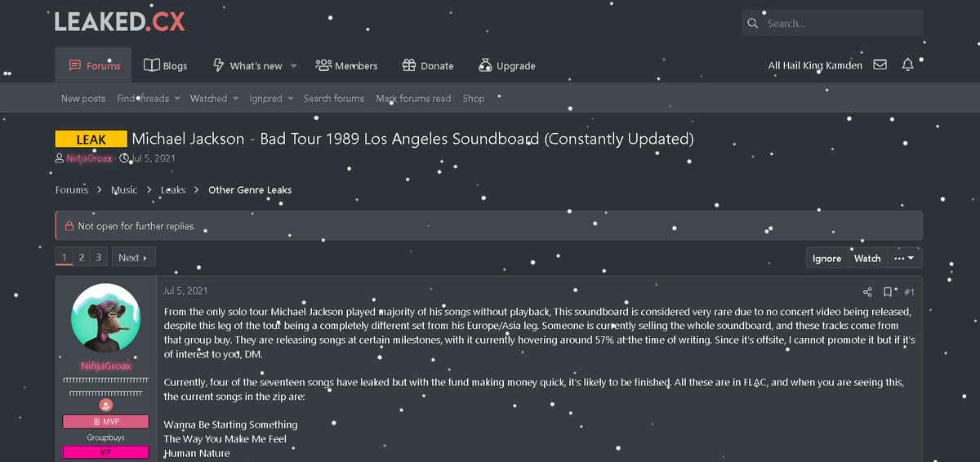The image size is (980, 462).
Task: Click the VIP user badge
Action: point(106,452)
